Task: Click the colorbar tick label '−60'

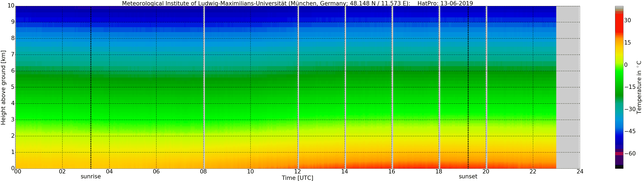Action: pyautogui.click(x=630, y=154)
